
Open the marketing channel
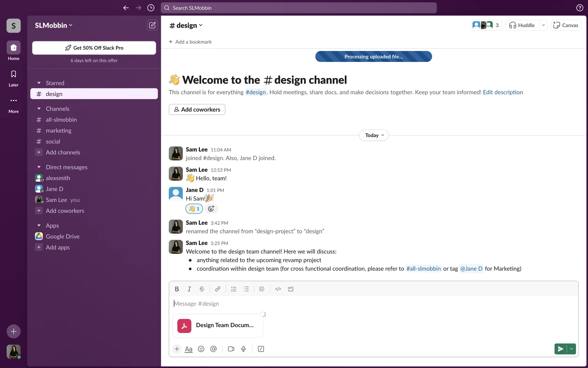click(x=58, y=131)
